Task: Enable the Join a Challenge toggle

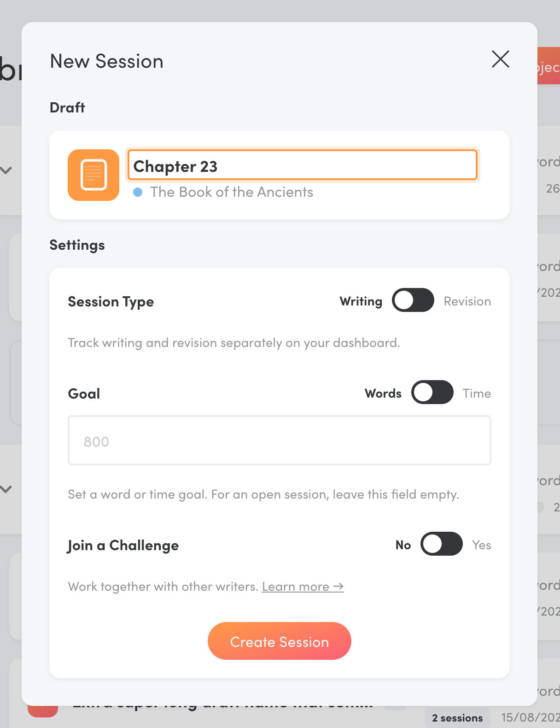Action: click(442, 544)
